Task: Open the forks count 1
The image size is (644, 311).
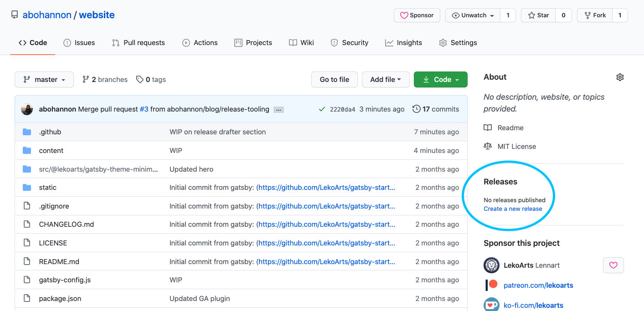Action: point(620,15)
